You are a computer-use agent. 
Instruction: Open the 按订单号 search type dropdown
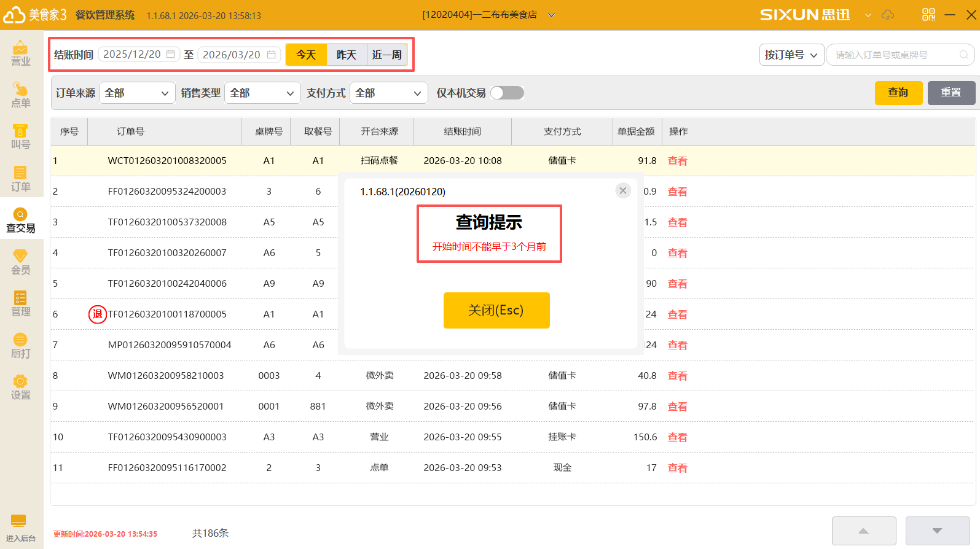tap(791, 55)
